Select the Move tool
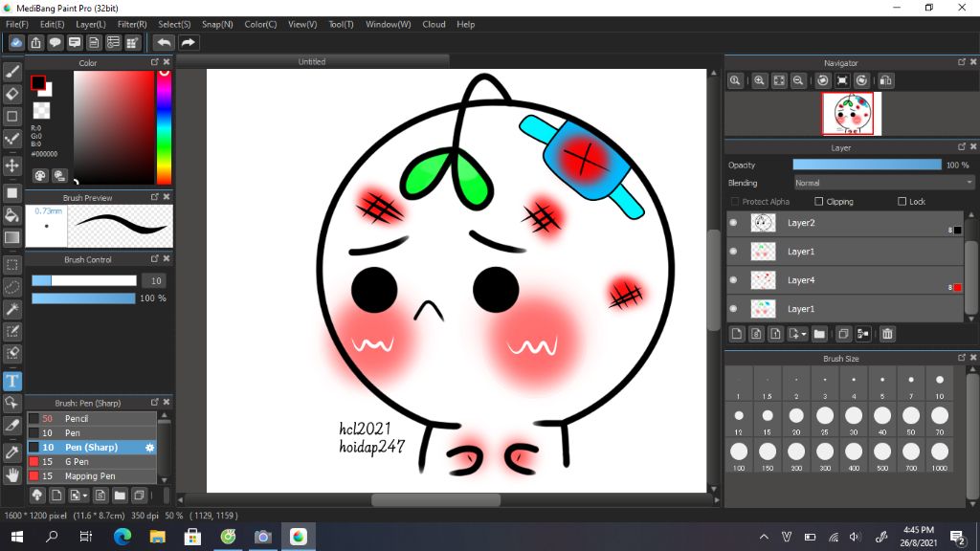980x551 pixels. [x=11, y=165]
